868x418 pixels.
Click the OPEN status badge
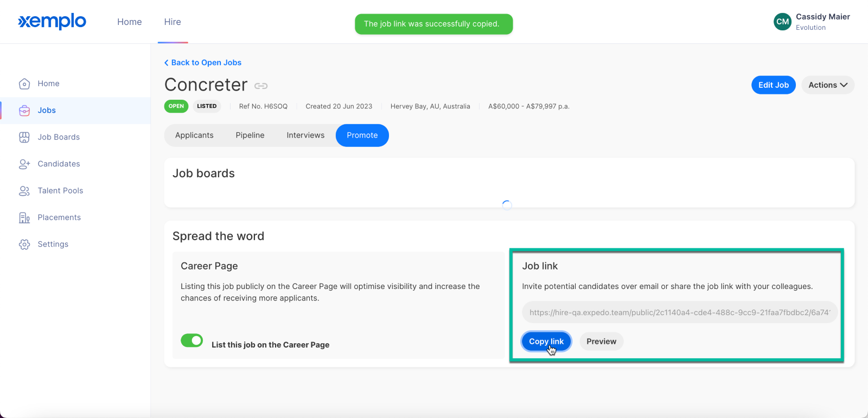coord(176,106)
